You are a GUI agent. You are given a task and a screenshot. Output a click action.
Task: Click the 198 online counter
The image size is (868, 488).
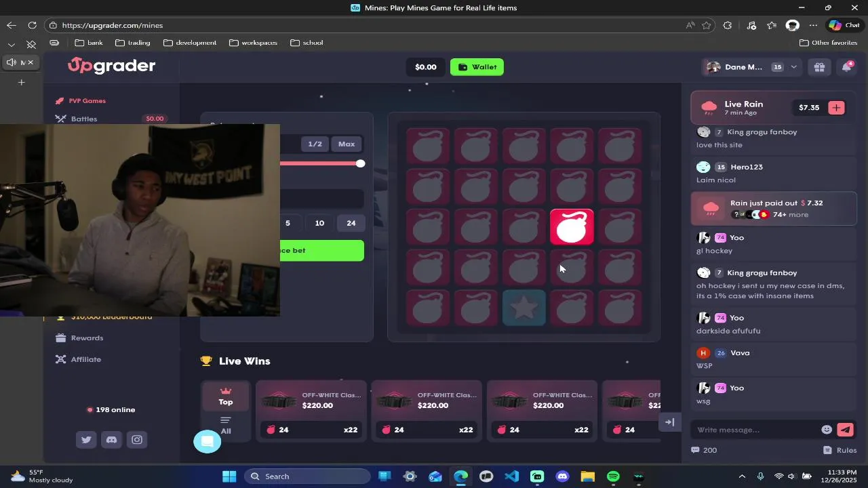click(111, 409)
